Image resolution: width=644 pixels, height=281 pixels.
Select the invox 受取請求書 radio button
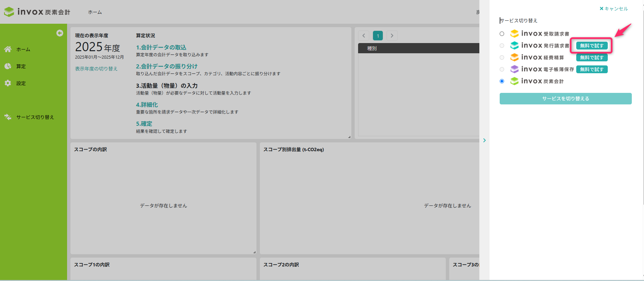coord(502,34)
